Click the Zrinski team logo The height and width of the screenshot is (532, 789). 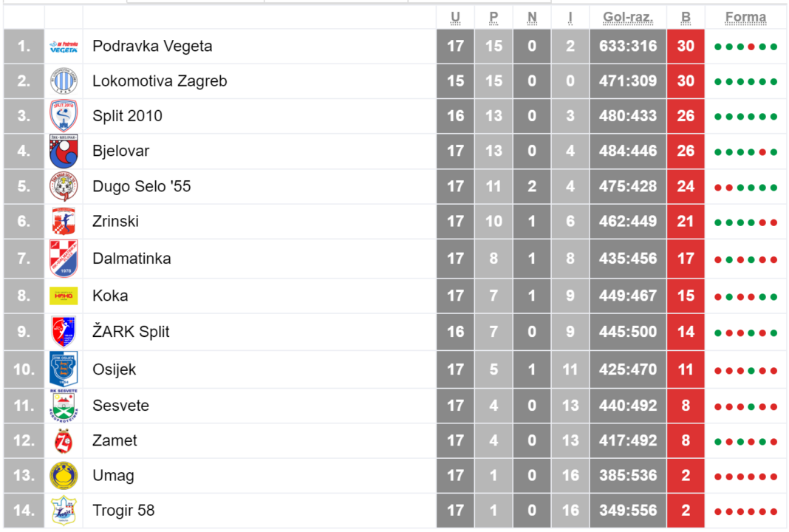tap(64, 222)
